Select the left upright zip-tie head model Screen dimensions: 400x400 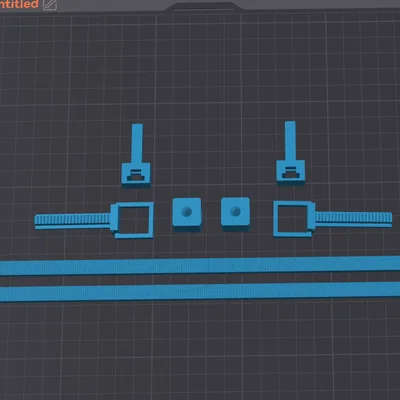[x=136, y=155]
